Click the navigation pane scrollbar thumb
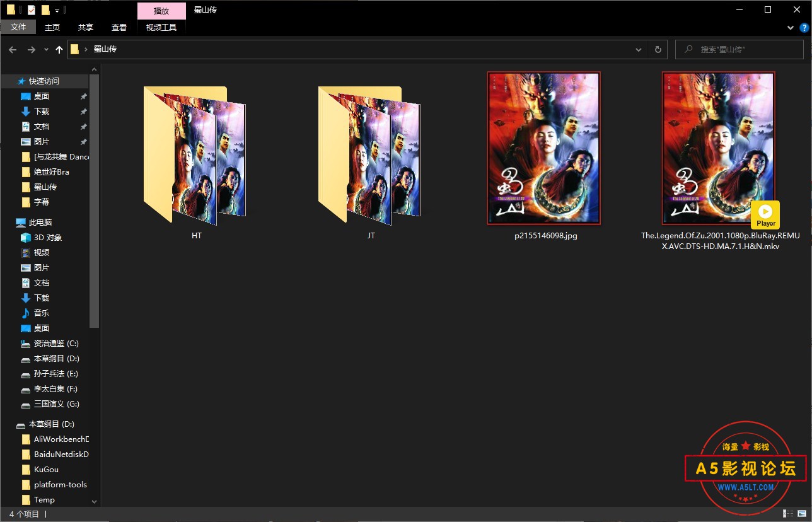 pyautogui.click(x=95, y=201)
